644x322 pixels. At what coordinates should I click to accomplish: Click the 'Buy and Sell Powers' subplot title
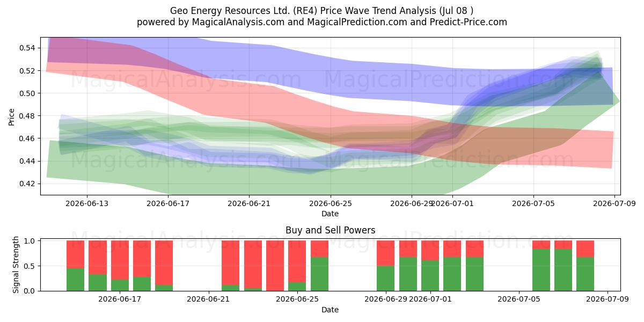(330, 231)
